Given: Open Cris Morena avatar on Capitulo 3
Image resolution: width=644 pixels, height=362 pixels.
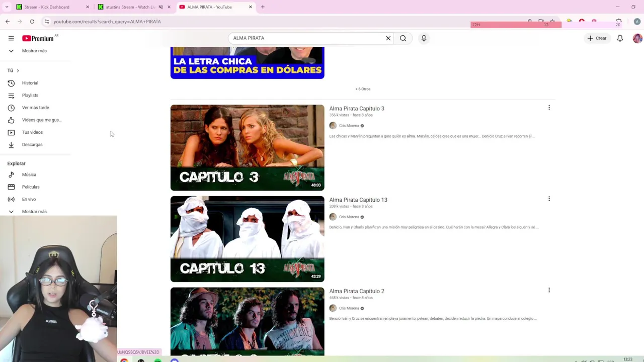Looking at the screenshot, I should click(333, 126).
